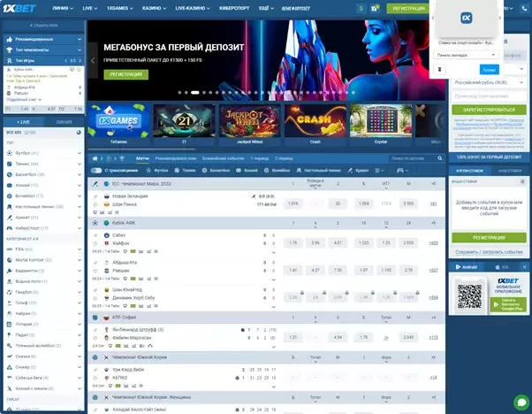Image resolution: width=532 pixels, height=414 pixels.
Task: Open ЛИНИЯ dropdown menu
Action: click(x=63, y=8)
